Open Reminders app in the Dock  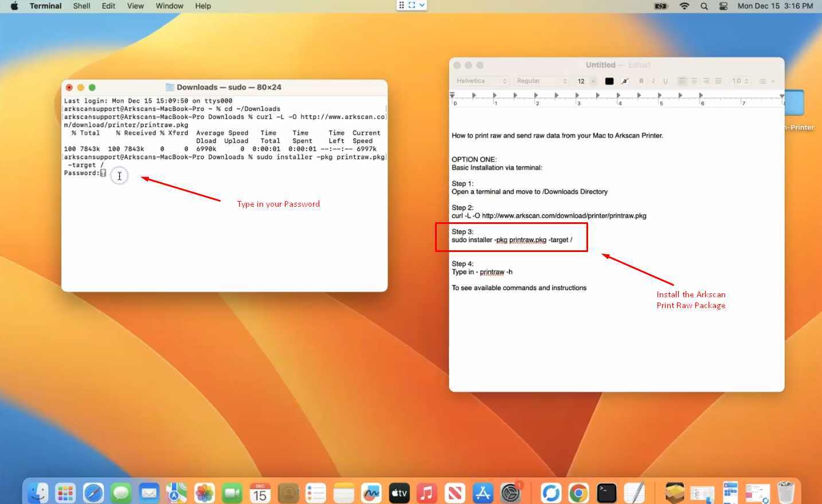(316, 493)
